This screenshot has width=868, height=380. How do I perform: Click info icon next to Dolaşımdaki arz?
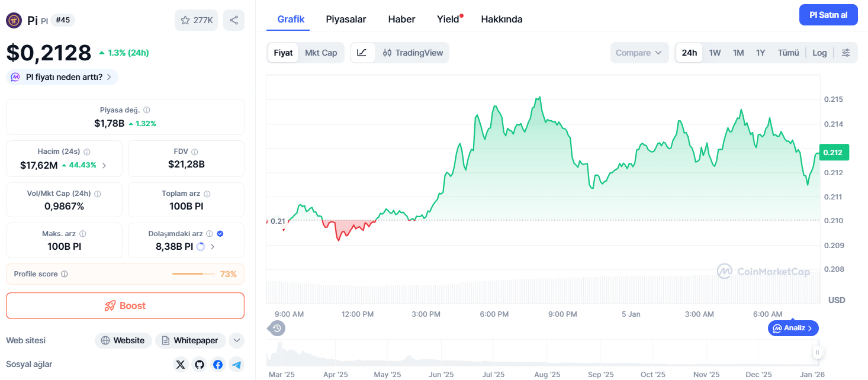click(210, 234)
